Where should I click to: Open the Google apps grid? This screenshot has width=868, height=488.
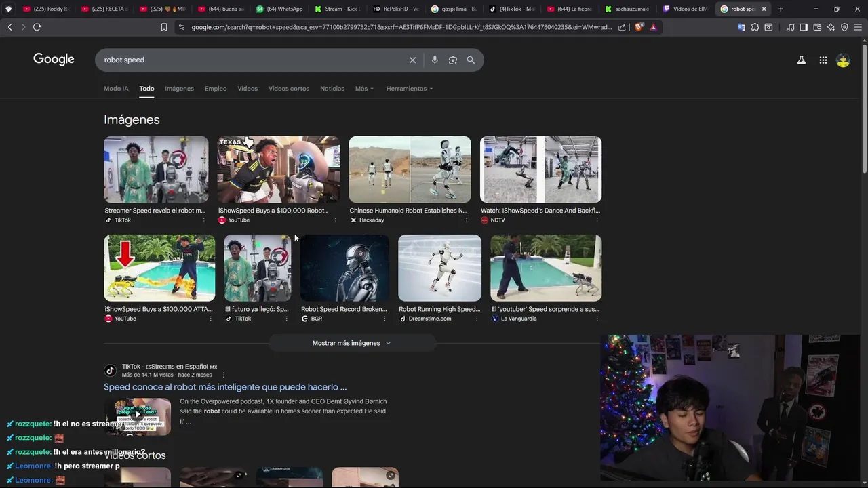tap(823, 60)
